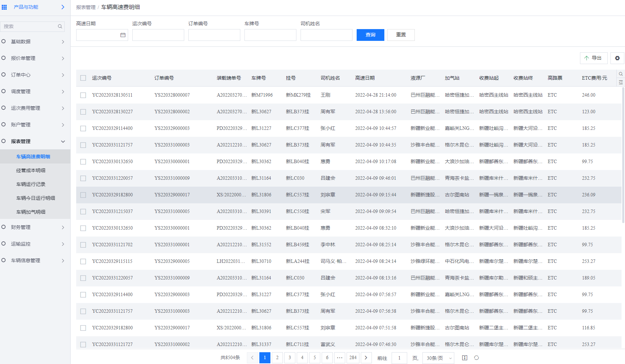Click the 查询 search button
This screenshot has width=625, height=364.
[x=370, y=35]
